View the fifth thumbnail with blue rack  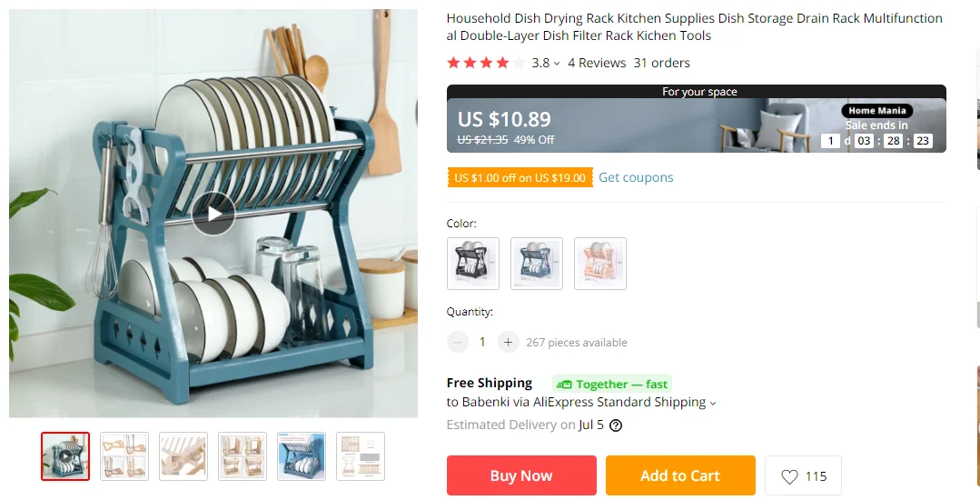302,456
